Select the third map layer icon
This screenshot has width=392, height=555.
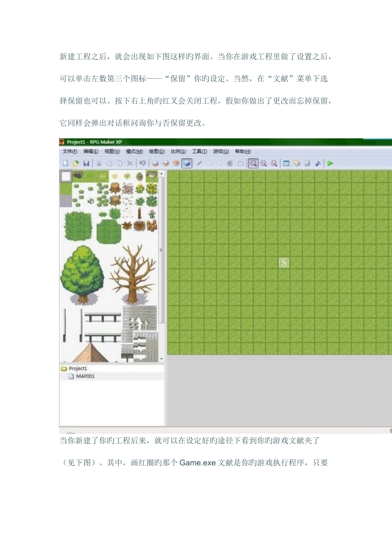[176, 164]
